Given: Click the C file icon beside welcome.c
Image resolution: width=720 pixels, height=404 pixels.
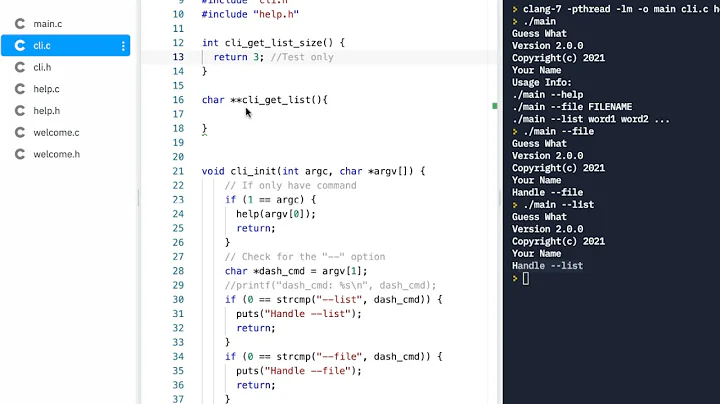Looking at the screenshot, I should (20, 133).
